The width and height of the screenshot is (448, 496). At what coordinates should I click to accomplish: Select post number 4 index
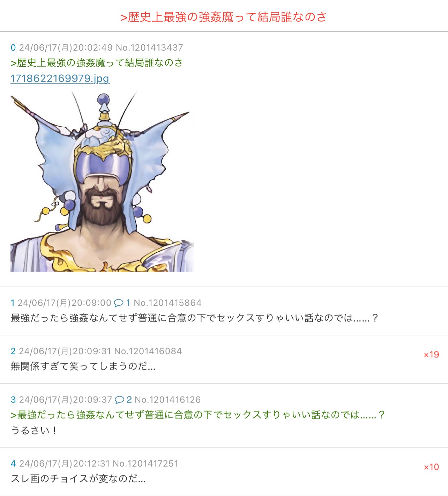(x=13, y=464)
